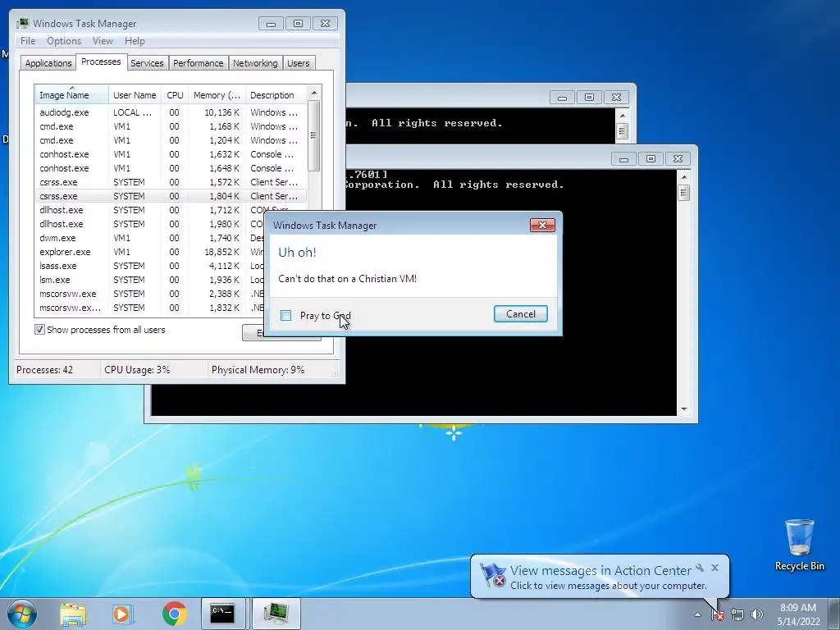Sort processes by Memory column
The image size is (840, 630).
(217, 95)
